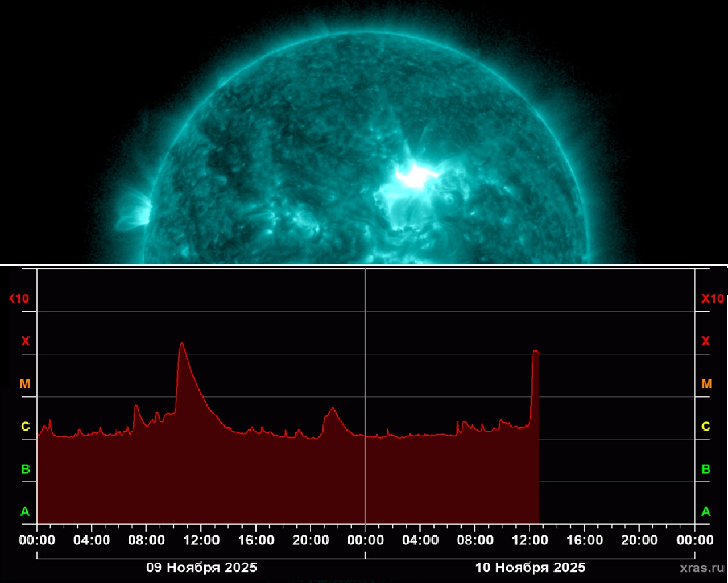The width and height of the screenshot is (728, 583).
Task: Click the green B label on the right axis
Action: point(706,469)
